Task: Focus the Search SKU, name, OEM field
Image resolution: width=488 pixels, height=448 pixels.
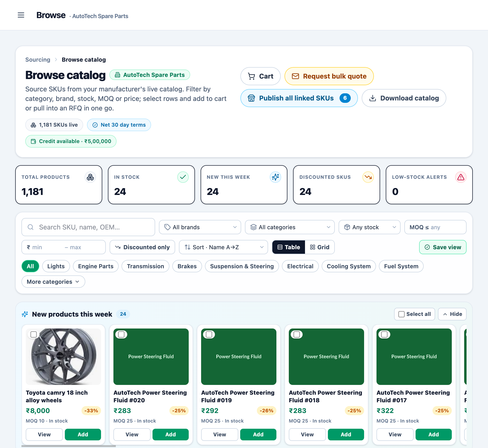Action: [88, 227]
